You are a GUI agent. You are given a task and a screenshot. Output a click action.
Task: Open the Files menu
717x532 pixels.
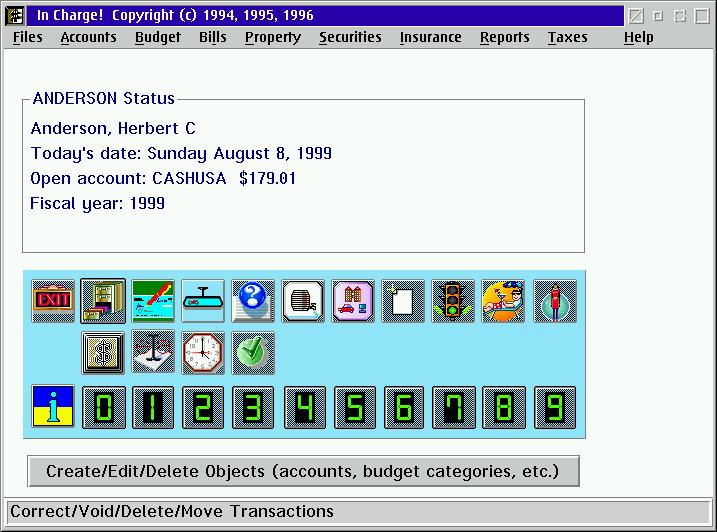[27, 37]
